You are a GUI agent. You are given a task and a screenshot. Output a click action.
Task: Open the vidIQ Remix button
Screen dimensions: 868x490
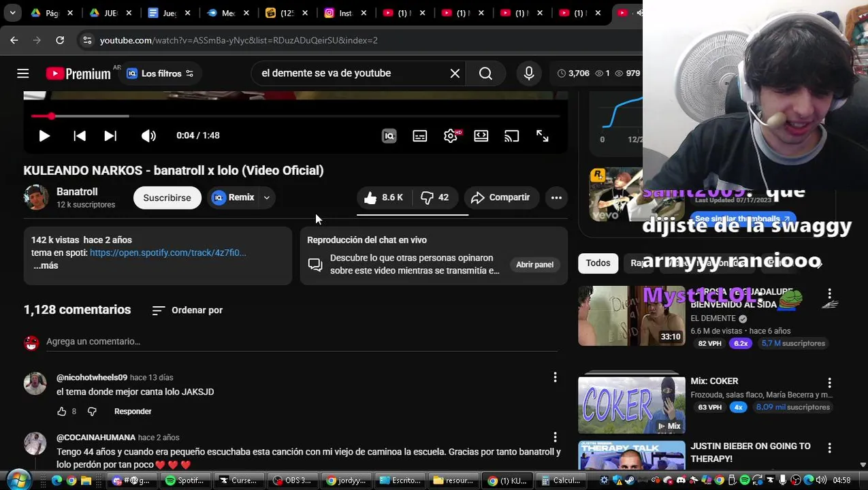point(234,197)
